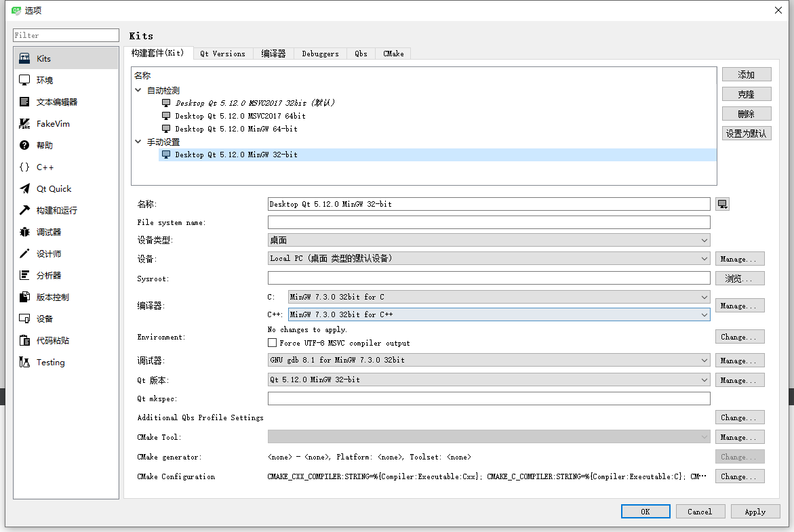The width and height of the screenshot is (794, 532).
Task: Open the 代码粘贴 settings category
Action: pos(66,341)
